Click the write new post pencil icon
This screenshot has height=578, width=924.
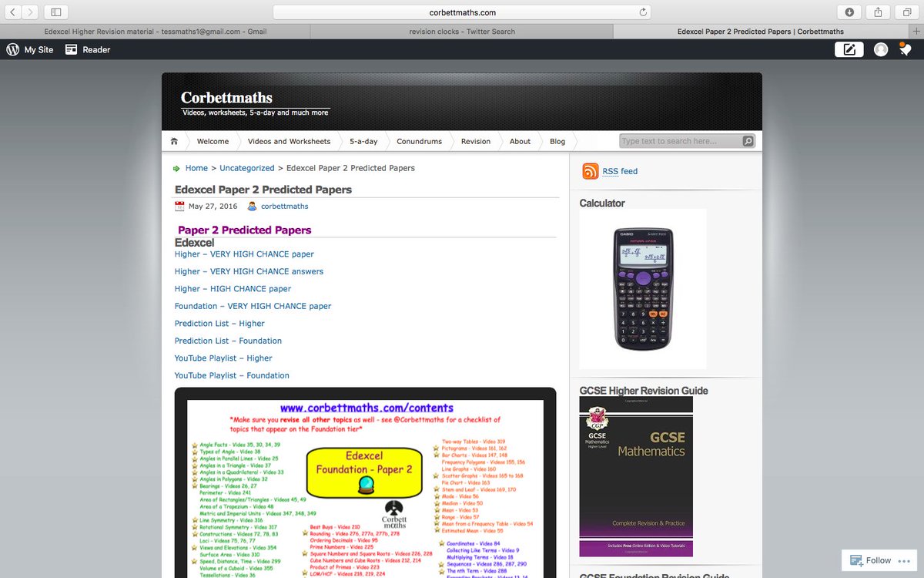click(849, 49)
